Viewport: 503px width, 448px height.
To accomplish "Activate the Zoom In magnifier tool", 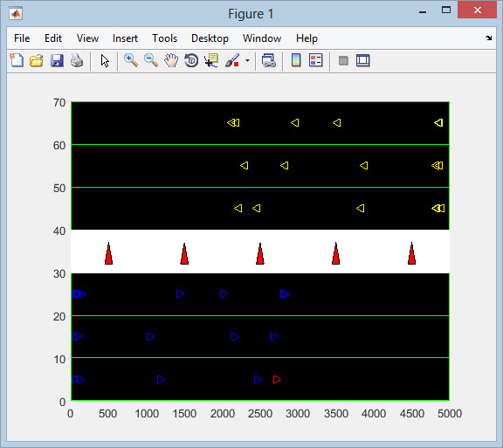I will 131,60.
